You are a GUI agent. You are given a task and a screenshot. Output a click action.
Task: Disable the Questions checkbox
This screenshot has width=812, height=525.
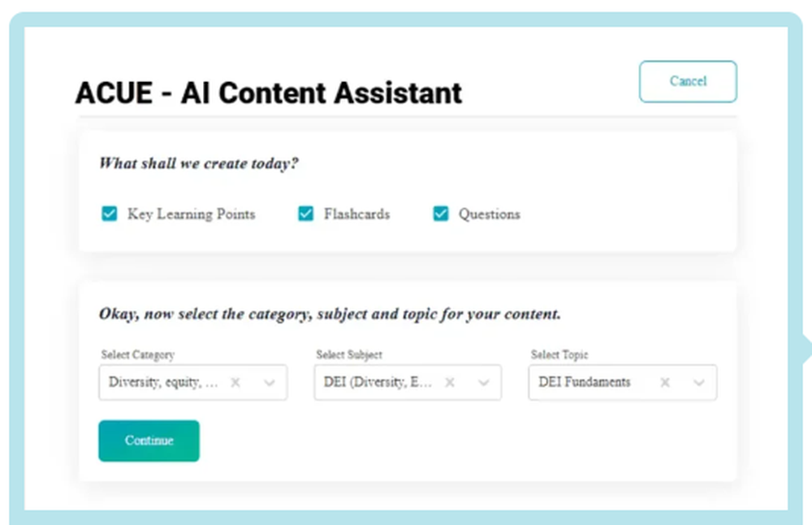point(441,214)
